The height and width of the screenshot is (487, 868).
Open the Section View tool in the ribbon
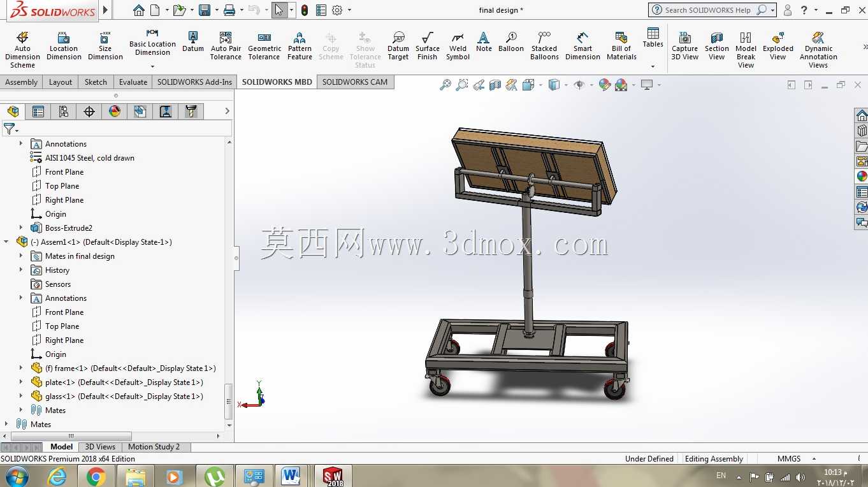pyautogui.click(x=717, y=46)
